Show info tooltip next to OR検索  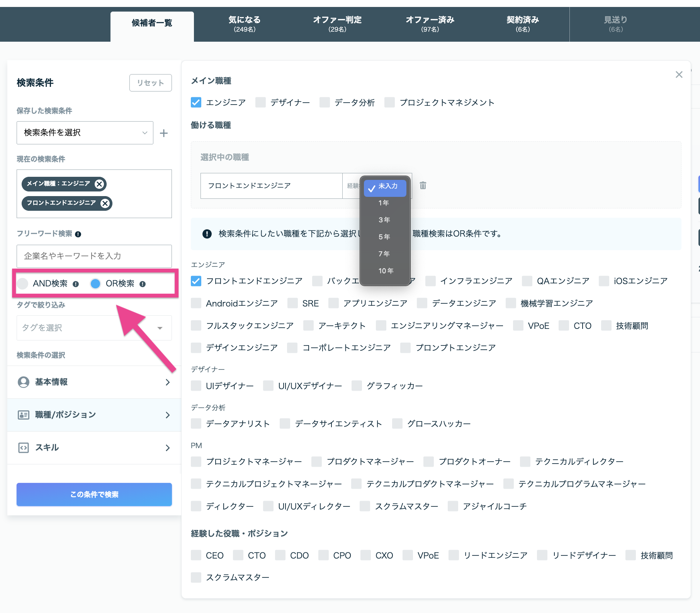[143, 284]
